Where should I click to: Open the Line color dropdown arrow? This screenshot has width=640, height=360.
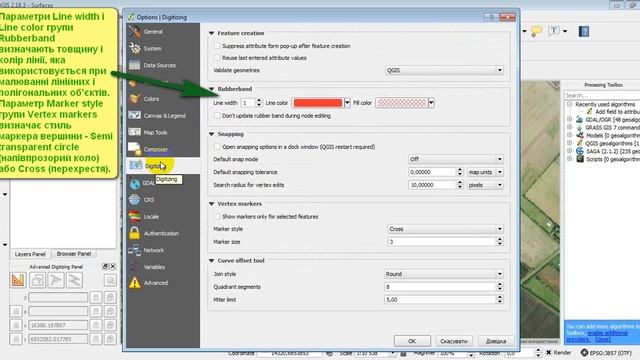tap(347, 103)
